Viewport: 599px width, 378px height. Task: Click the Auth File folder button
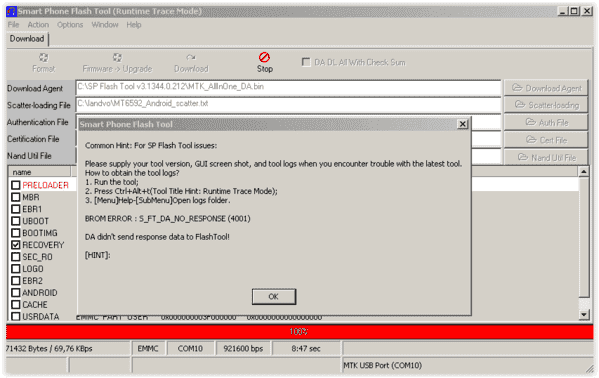pyautogui.click(x=546, y=122)
